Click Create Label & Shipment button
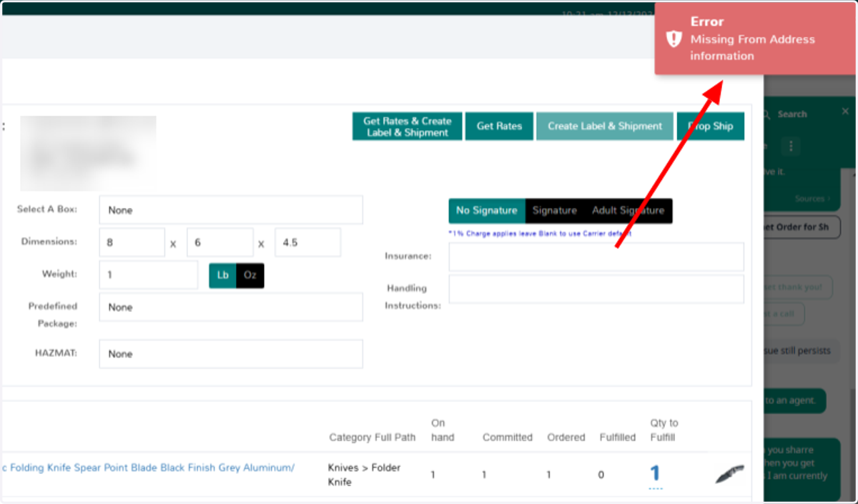This screenshot has width=858, height=504. 605,127
